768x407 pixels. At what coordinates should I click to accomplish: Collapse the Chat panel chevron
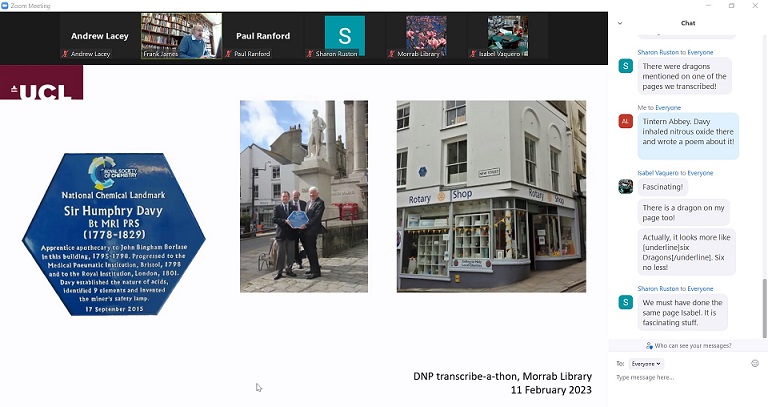click(620, 23)
